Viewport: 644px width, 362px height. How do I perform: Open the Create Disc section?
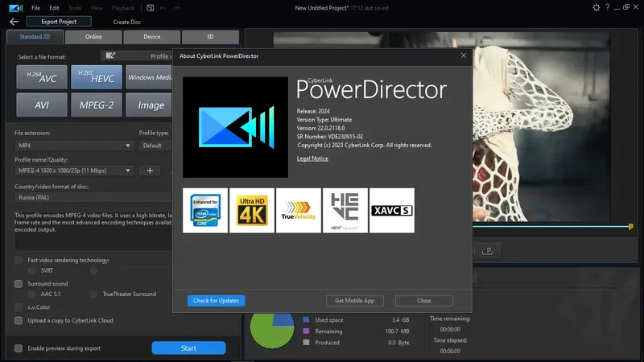coord(127,22)
